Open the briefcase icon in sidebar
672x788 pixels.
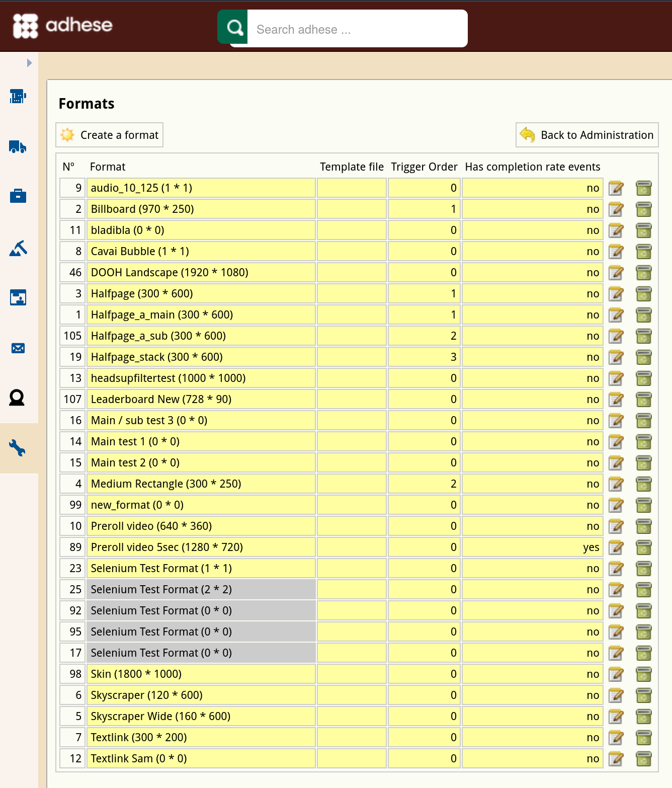click(18, 196)
